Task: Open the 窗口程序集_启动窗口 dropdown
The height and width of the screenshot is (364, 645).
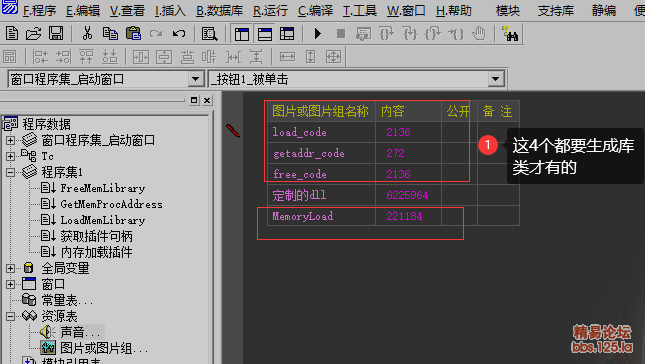Action: coord(196,79)
